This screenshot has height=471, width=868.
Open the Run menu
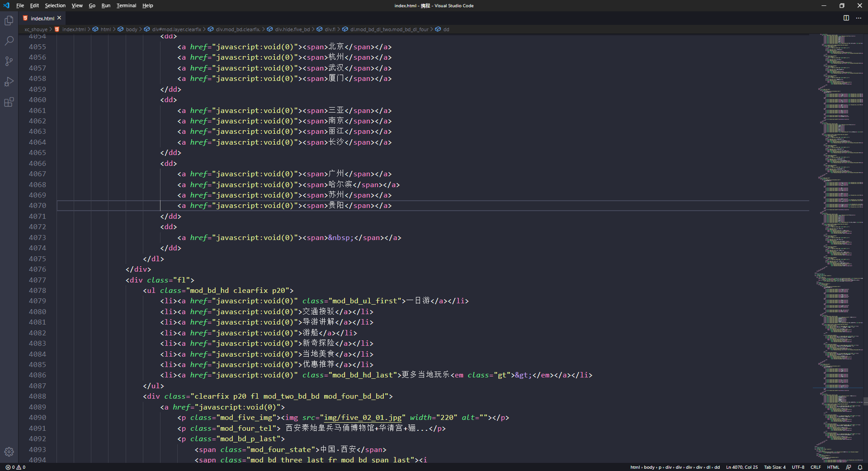[106, 5]
